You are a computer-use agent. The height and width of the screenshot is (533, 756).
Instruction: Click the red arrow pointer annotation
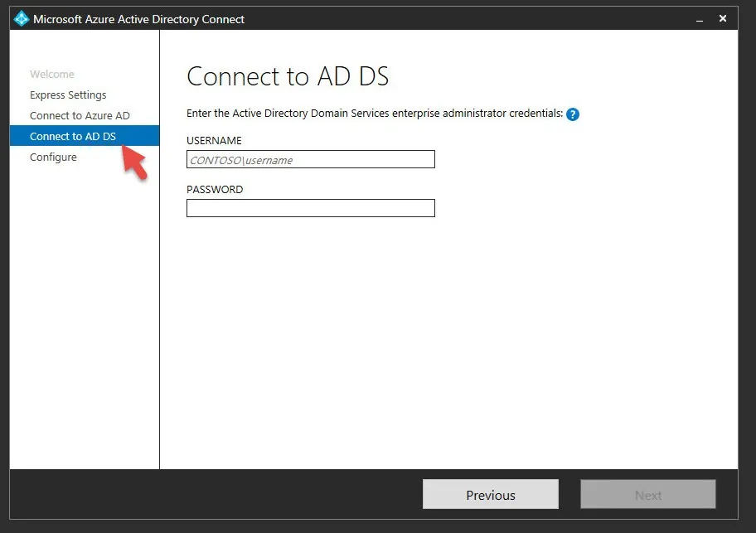tap(134, 162)
